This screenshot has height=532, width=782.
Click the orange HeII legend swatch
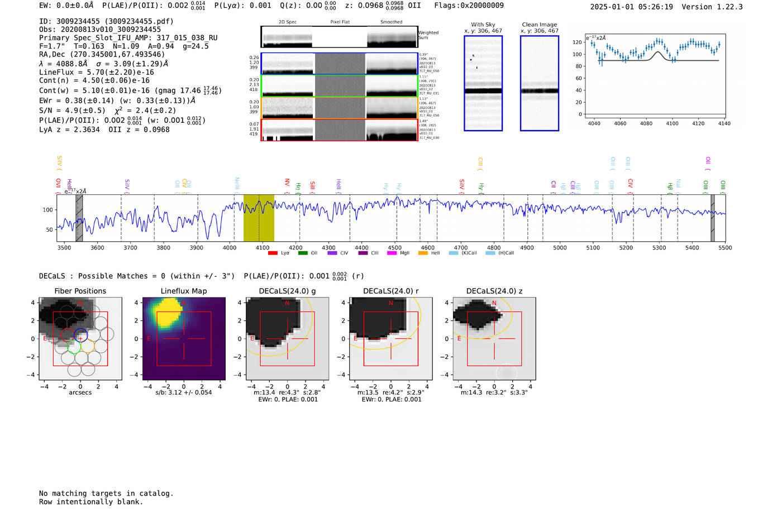[423, 253]
